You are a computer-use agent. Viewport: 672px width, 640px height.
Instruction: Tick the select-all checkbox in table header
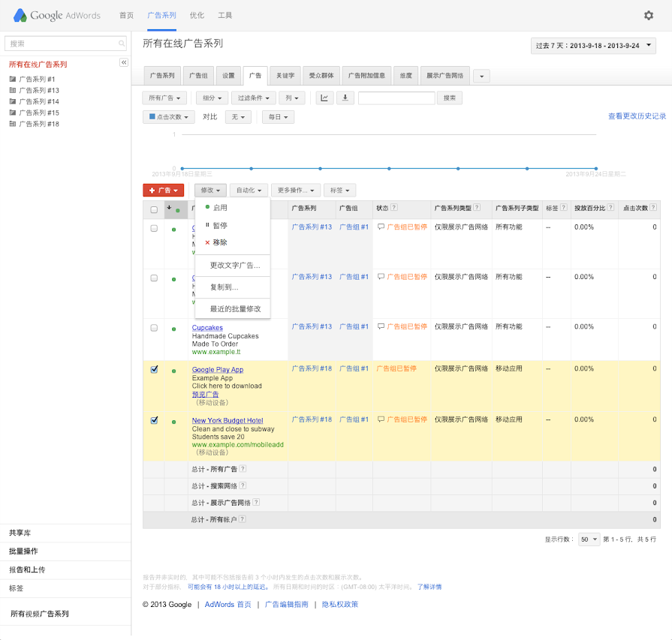tap(154, 209)
